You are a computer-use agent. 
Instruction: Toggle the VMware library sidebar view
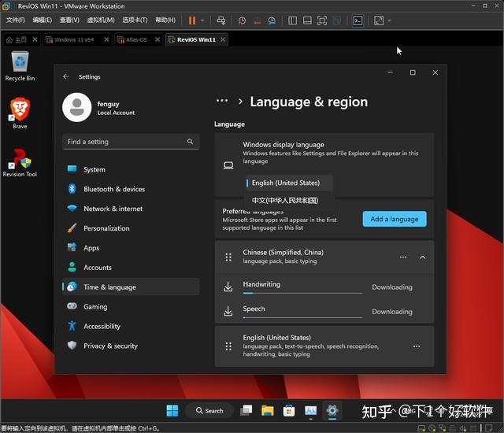pos(292,20)
